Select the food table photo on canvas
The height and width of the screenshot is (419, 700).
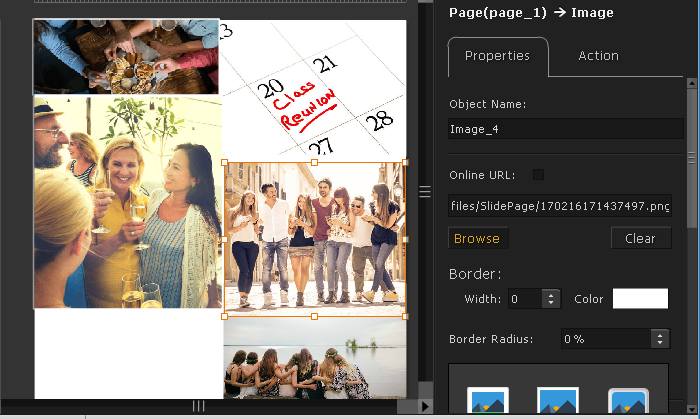click(x=126, y=56)
